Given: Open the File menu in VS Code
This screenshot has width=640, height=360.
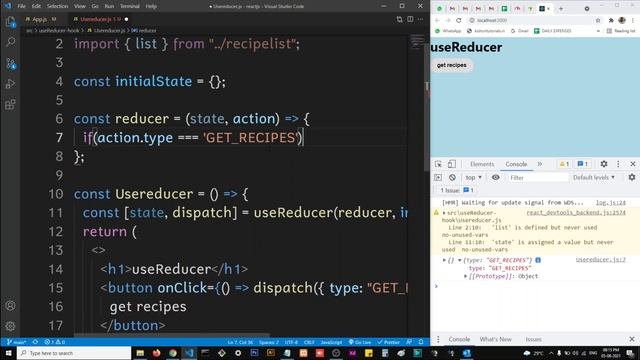Looking at the screenshot, I should 22,6.
